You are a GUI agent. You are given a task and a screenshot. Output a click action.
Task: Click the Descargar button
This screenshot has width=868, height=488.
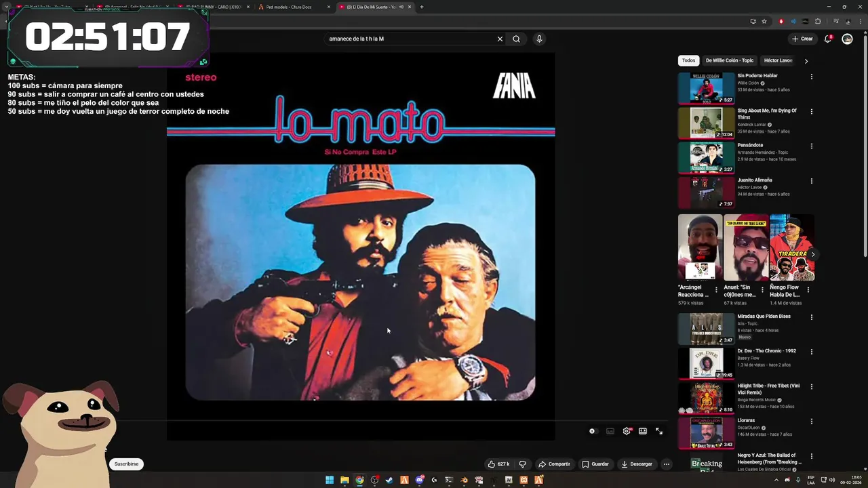[x=637, y=464]
